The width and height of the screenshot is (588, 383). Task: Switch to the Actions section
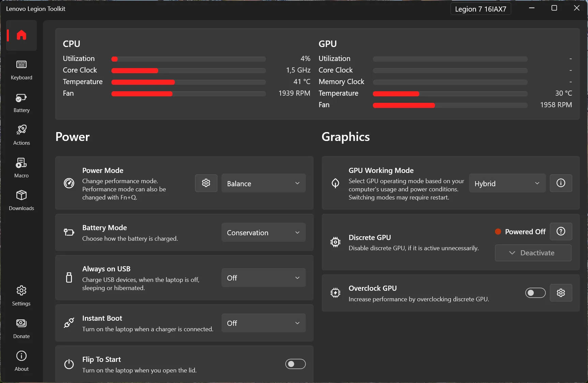[21, 134]
